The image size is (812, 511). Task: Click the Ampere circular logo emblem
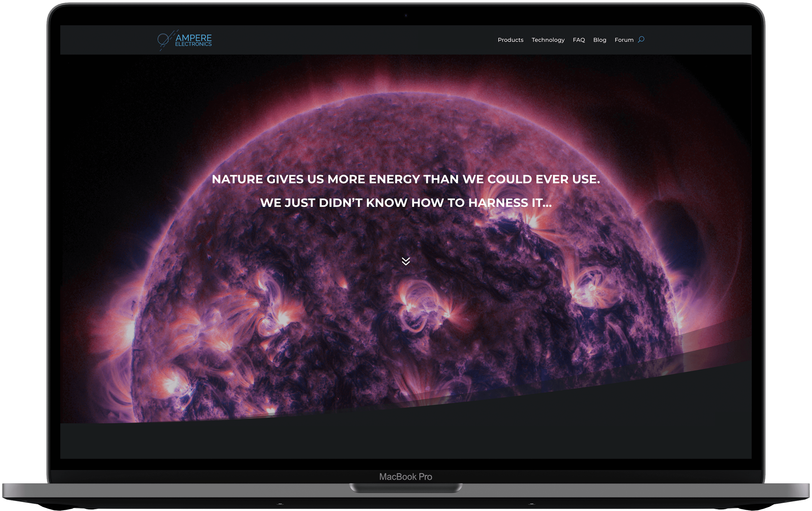tap(163, 39)
